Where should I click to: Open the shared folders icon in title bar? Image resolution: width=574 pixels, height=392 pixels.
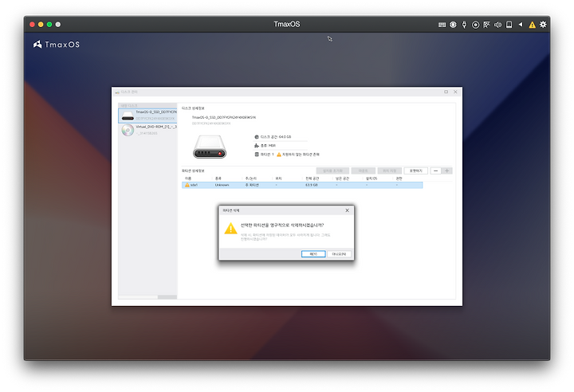486,25
